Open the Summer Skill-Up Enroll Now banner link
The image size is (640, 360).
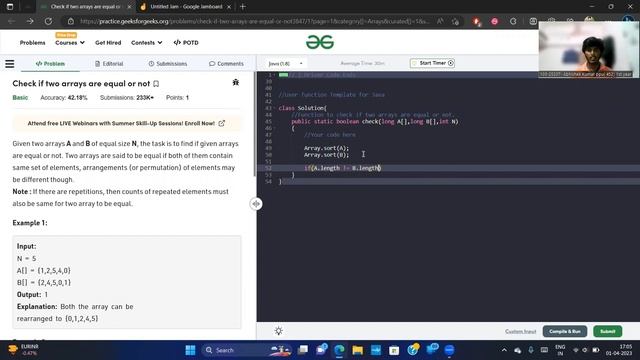[127, 123]
